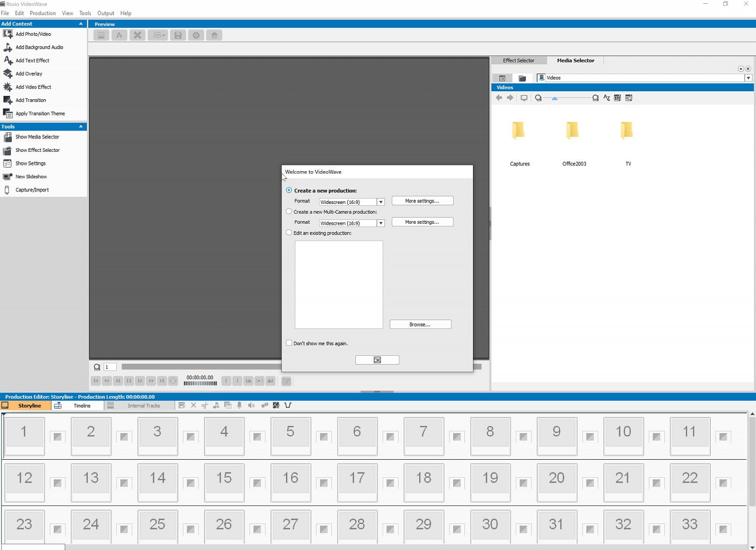This screenshot has width=756, height=550.
Task: Toggle transition box after storyline panel 22
Action: coord(723,483)
